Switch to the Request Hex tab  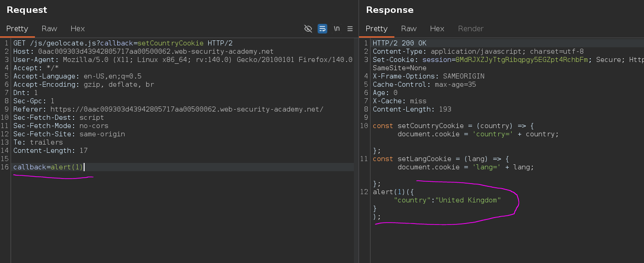tap(78, 28)
